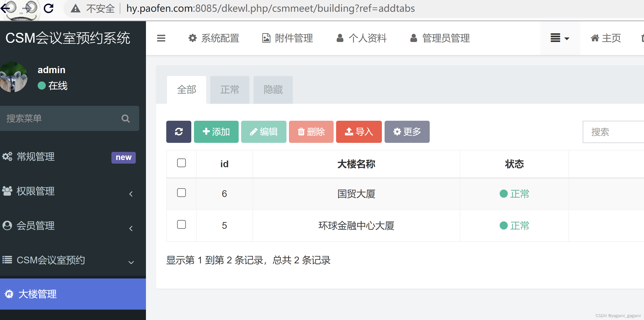The height and width of the screenshot is (320, 644).
Task: Click the 附件管理 image-file icon
Action: [x=266, y=38]
